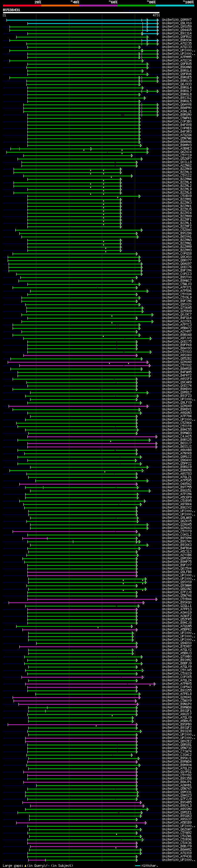Select label UniRef100_Q10PG1
The width and height of the screenshot is (197, 868).
pos(177,772)
